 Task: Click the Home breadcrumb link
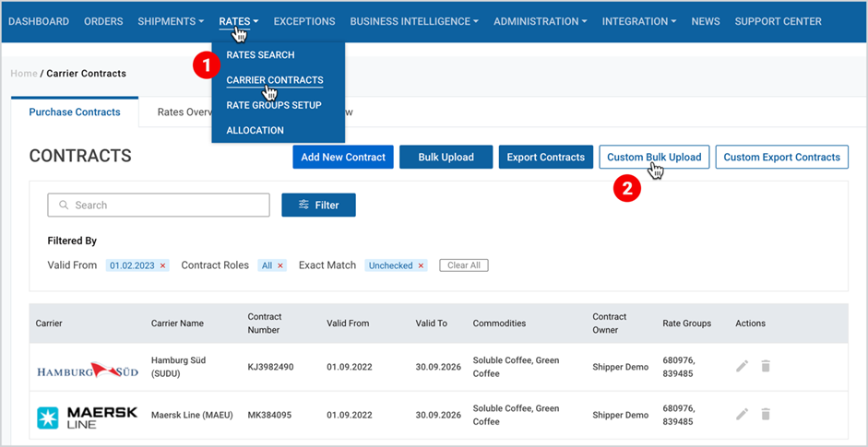coord(24,73)
